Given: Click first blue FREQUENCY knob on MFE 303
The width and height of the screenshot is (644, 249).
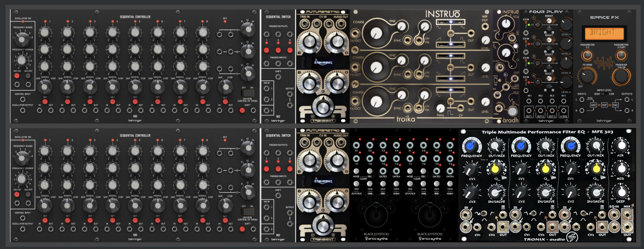Looking at the screenshot, I should tap(472, 146).
